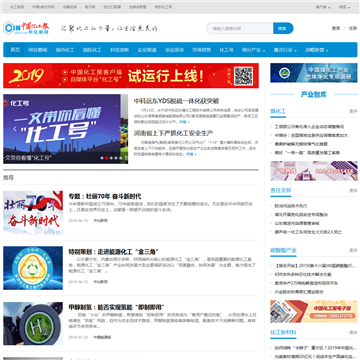
Task: Open headline 中科远东YDS脱硫一体化获突破
Action: pos(176,101)
